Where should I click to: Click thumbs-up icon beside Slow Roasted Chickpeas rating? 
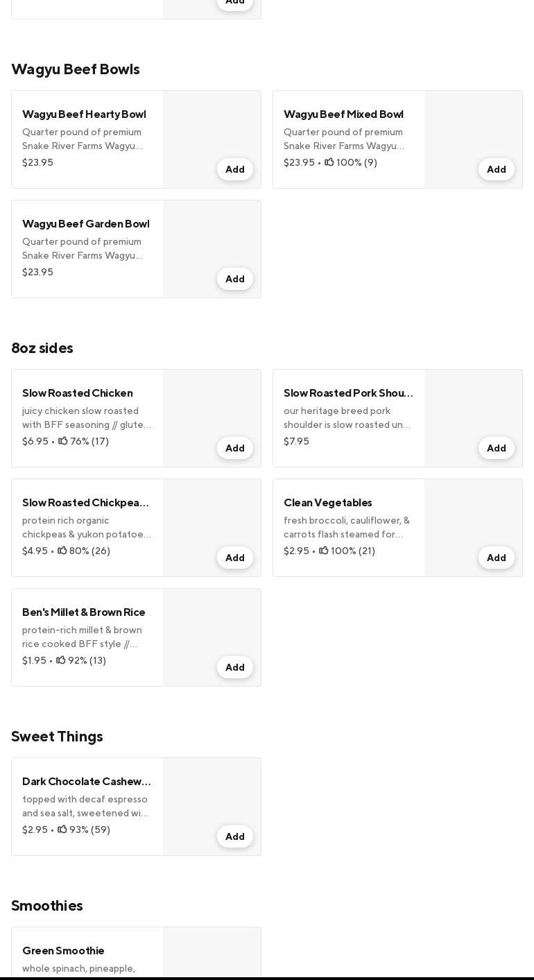tap(62, 551)
